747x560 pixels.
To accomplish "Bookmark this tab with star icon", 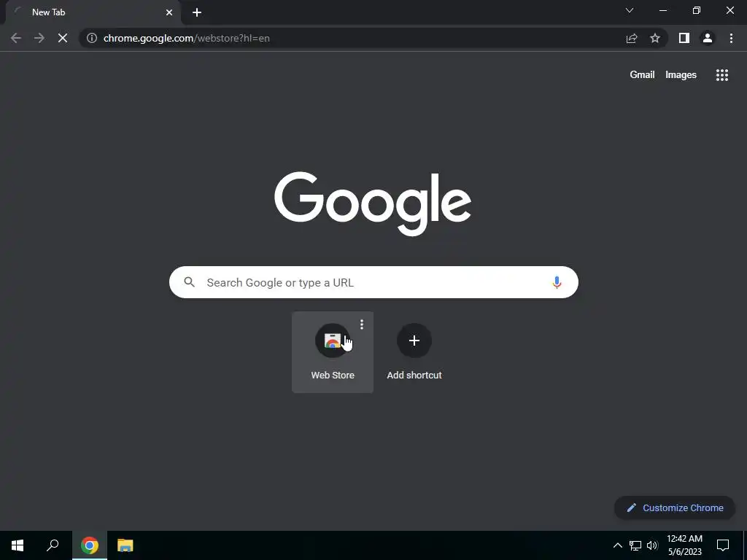I will click(x=655, y=38).
